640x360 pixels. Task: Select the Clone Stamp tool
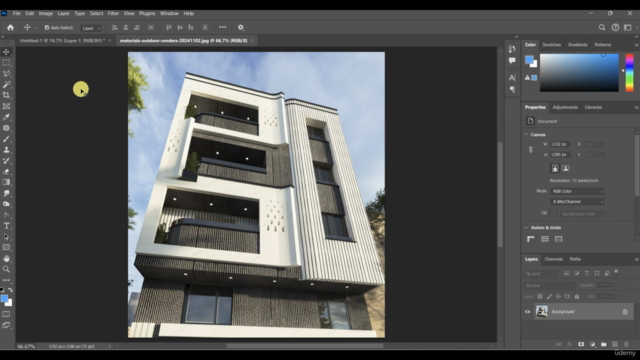(x=6, y=150)
